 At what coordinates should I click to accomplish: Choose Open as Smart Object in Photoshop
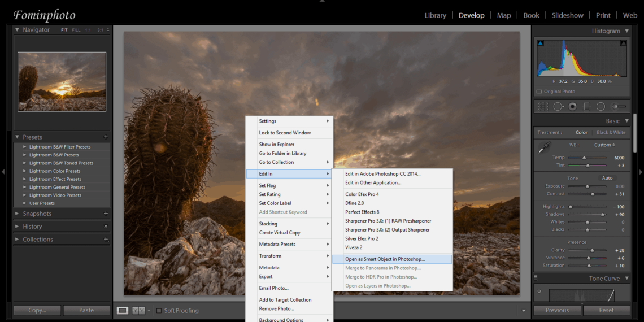pyautogui.click(x=392, y=259)
